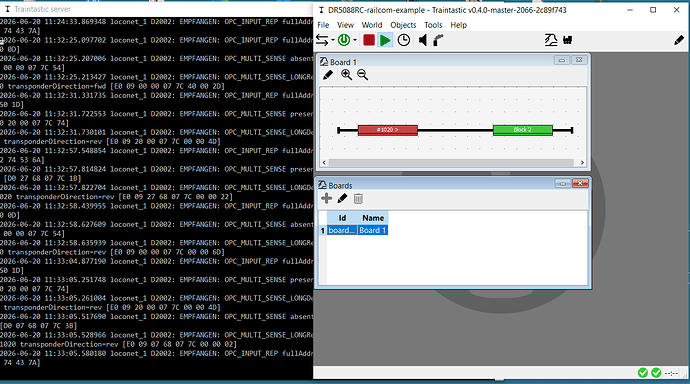The image size is (690, 384).
Task: Click the Board 1 edit pencil icon
Action: 327,75
